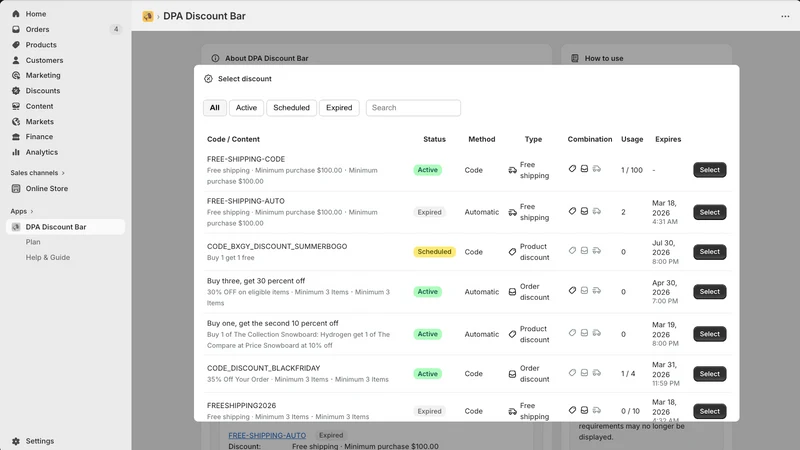Click the Active status badge of FREE-SHIPPING-CODE
The image size is (800, 450).
tap(428, 170)
